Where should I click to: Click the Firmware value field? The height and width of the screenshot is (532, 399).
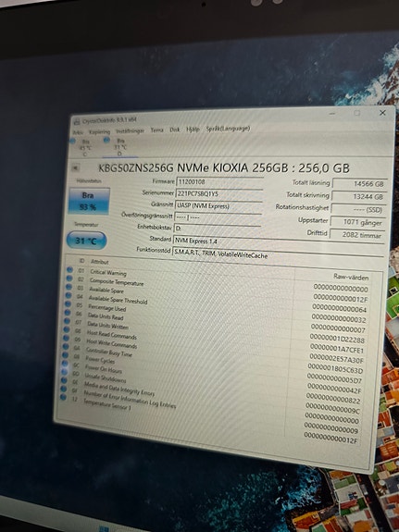(x=220, y=181)
